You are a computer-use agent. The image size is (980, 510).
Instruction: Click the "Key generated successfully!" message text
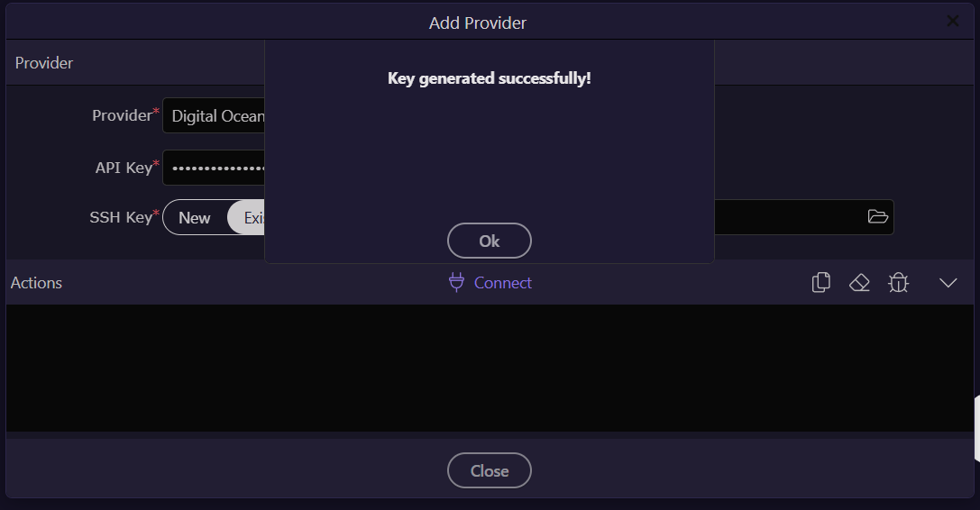490,78
